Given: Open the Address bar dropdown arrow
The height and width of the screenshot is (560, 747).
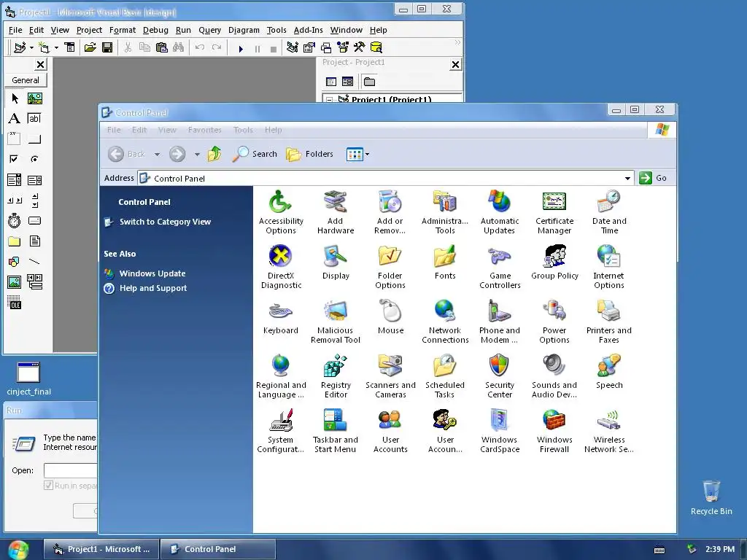Looking at the screenshot, I should click(x=627, y=178).
